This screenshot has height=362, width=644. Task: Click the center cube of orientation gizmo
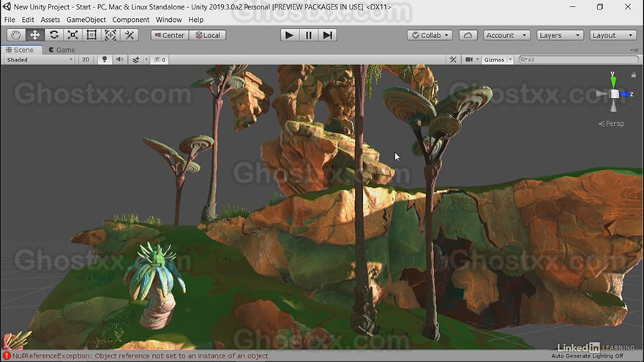pos(615,94)
